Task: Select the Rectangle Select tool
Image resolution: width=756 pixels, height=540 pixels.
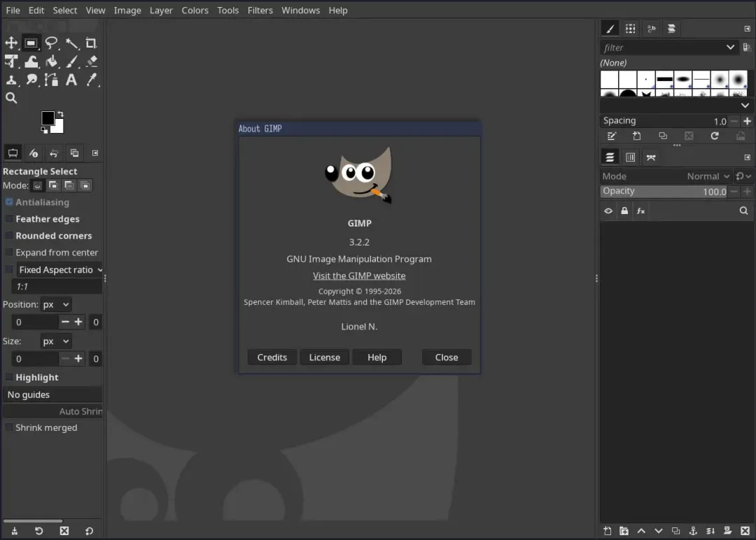Action: [31, 43]
